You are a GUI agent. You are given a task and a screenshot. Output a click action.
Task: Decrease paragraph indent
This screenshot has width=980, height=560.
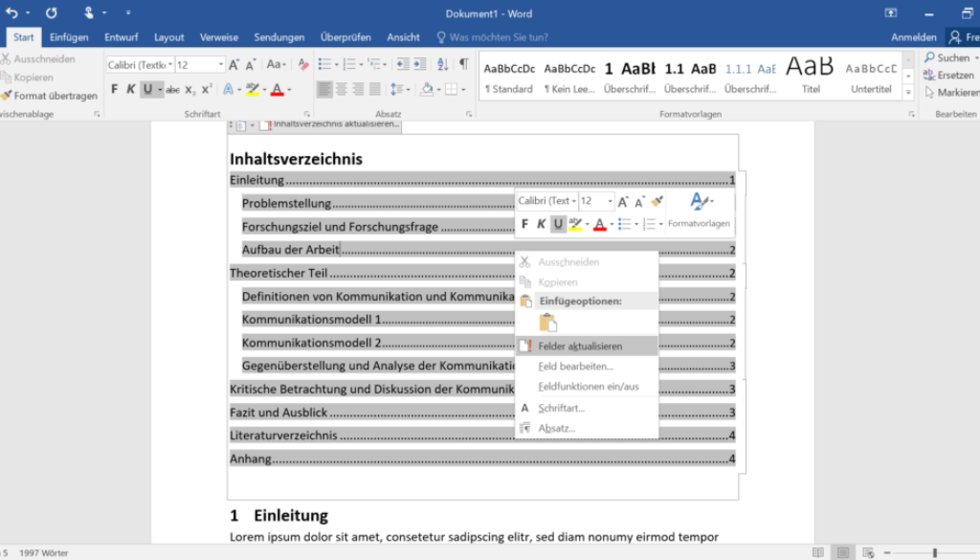pyautogui.click(x=403, y=64)
